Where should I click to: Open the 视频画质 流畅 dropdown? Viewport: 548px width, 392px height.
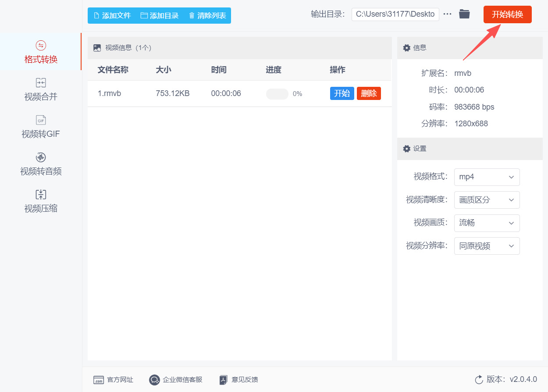click(x=487, y=223)
